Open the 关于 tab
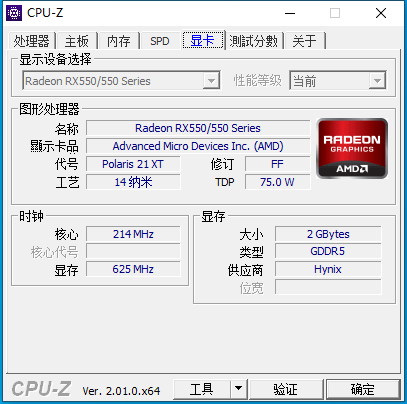Viewport: 407px width, 404px height. [x=304, y=41]
